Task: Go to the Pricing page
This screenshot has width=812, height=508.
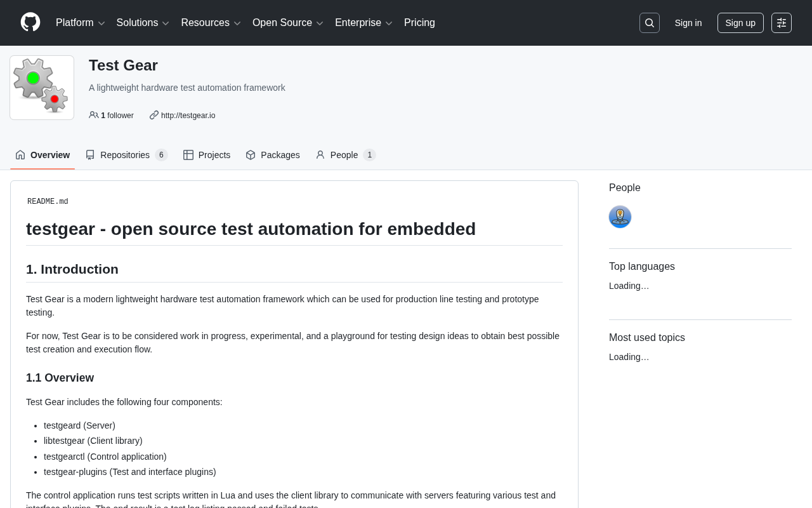Action: pos(419,23)
